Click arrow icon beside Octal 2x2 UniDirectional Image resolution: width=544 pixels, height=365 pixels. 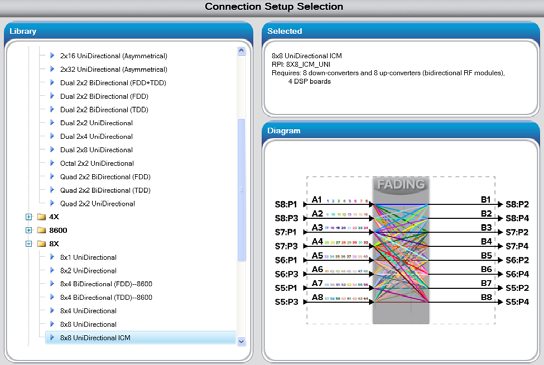[52, 163]
